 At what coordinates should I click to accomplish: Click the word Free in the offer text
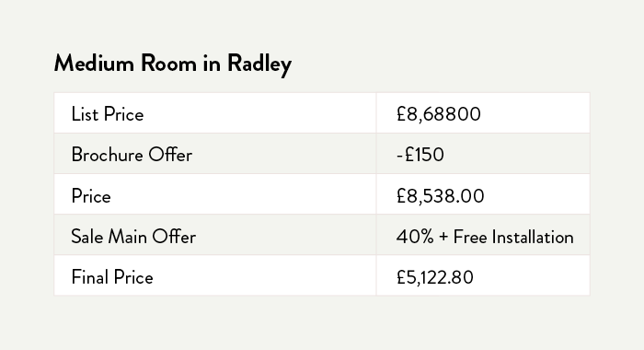coord(470,237)
